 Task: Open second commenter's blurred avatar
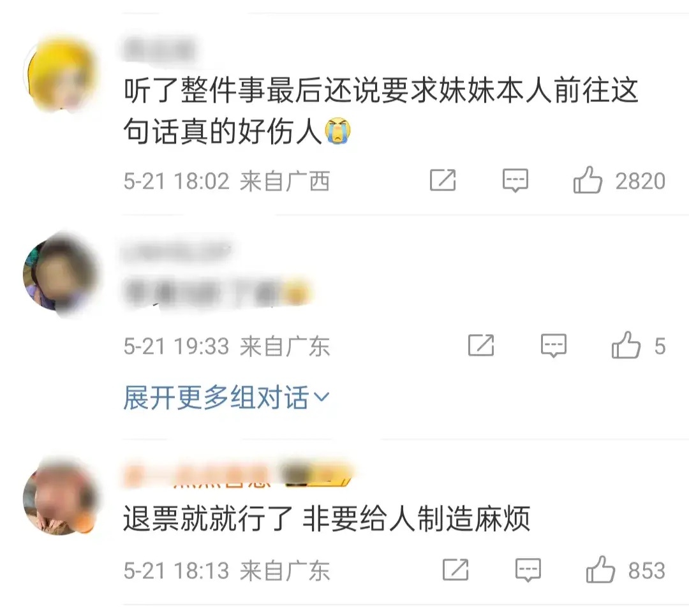point(61,276)
